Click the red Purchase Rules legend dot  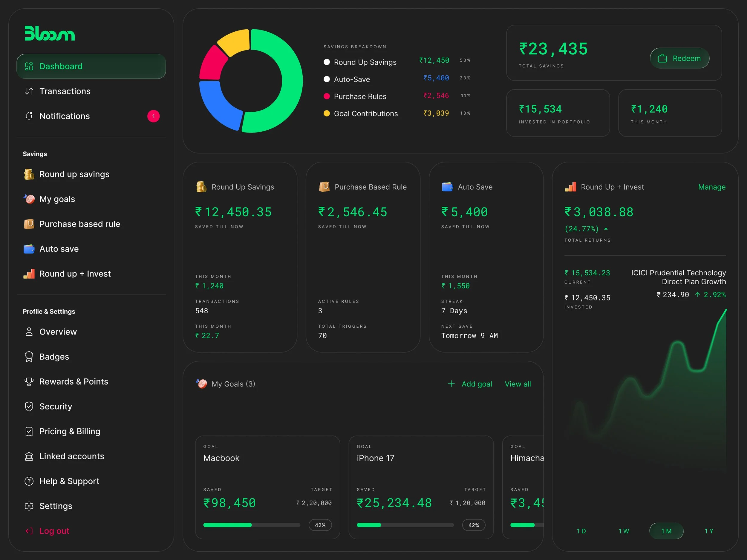(327, 96)
